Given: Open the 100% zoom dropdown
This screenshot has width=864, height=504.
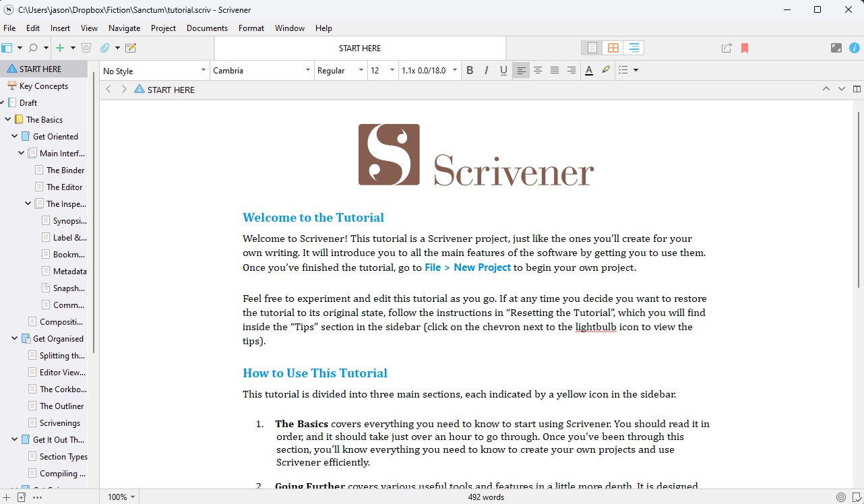Looking at the screenshot, I should coord(121,497).
